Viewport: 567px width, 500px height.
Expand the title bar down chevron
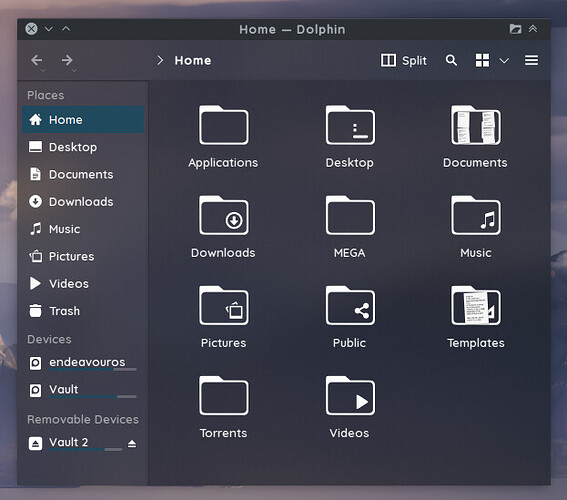click(49, 29)
